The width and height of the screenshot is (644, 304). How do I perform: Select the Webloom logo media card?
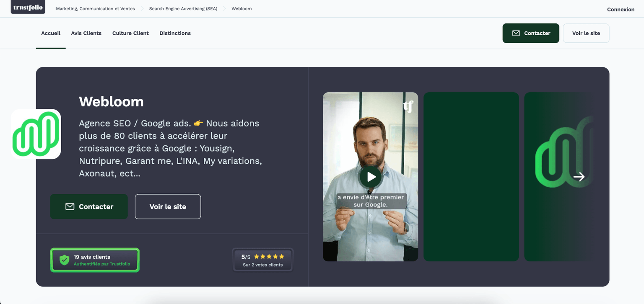click(x=559, y=177)
